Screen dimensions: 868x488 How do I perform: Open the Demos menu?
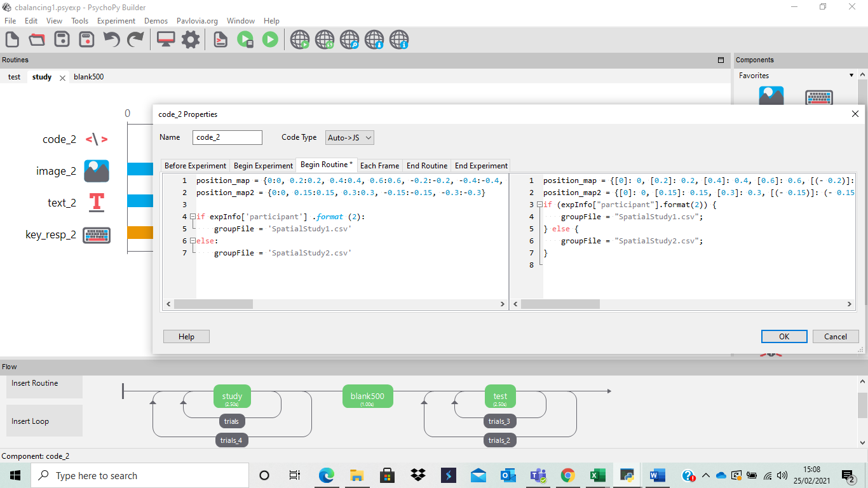(x=156, y=21)
